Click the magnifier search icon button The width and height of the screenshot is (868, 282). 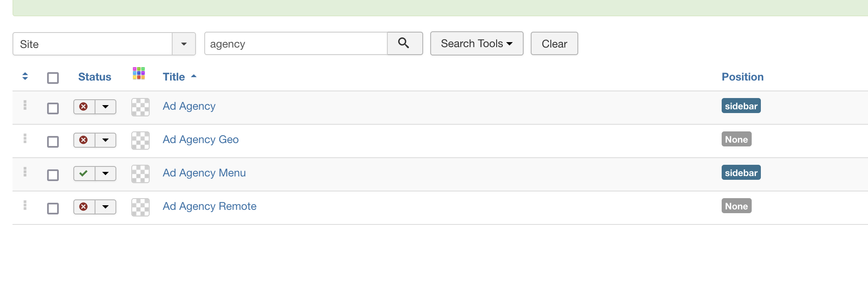coord(404,43)
